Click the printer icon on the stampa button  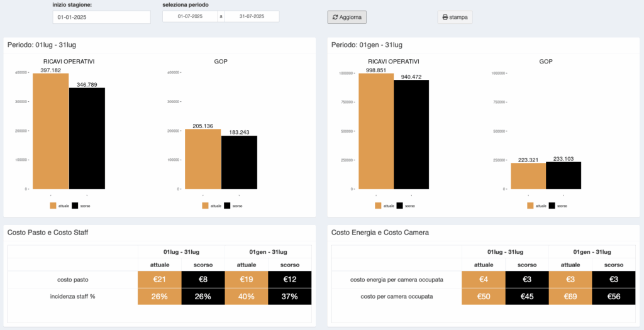[x=445, y=18]
